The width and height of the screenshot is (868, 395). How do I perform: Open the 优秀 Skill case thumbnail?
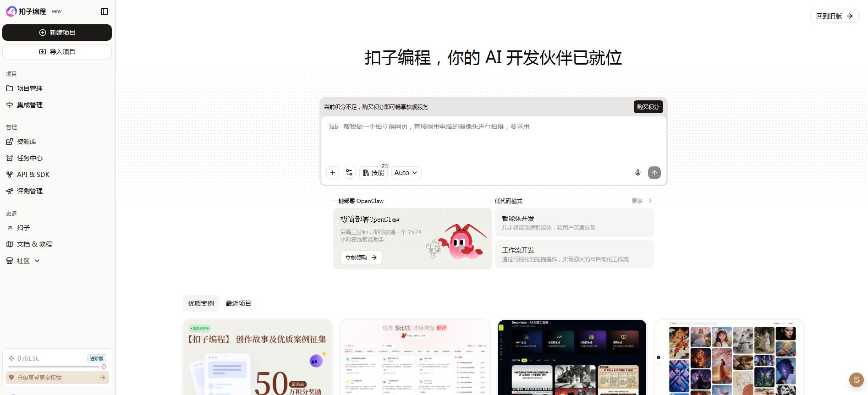point(415,357)
